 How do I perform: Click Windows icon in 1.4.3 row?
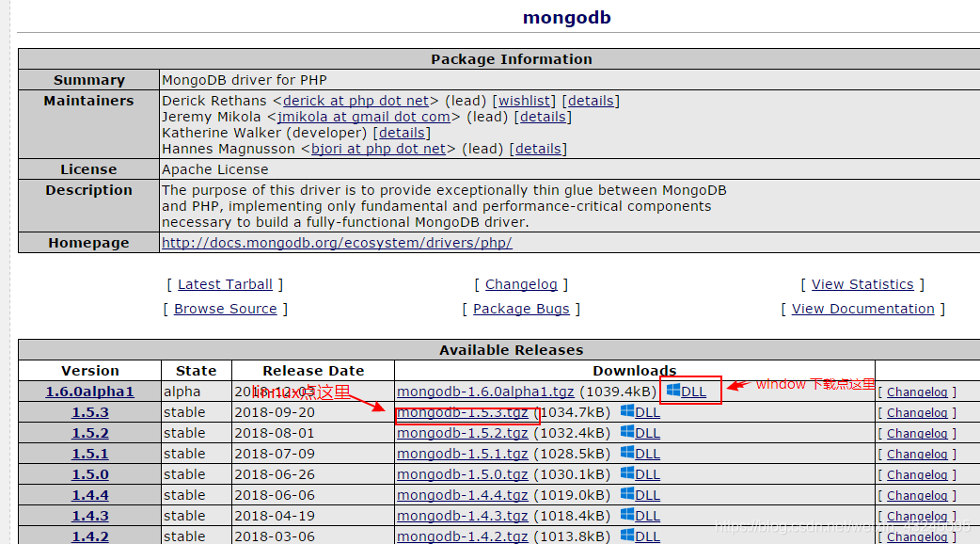click(627, 514)
